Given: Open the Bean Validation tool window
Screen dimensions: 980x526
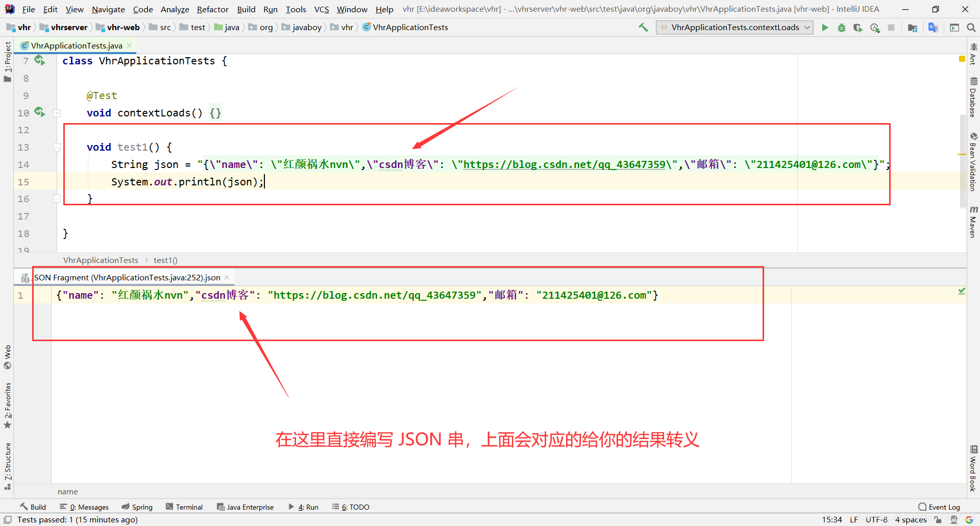Looking at the screenshot, I should tap(973, 162).
